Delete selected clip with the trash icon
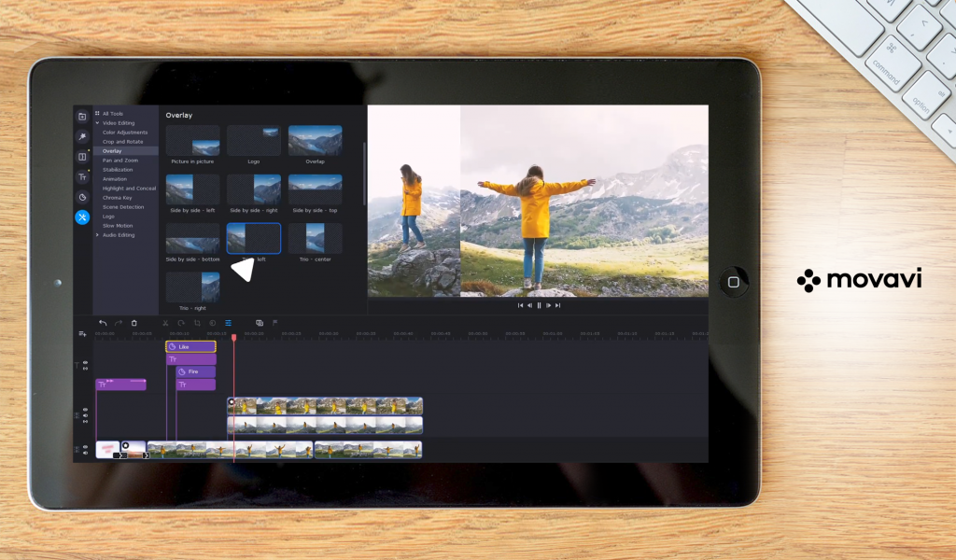This screenshot has height=560, width=956. click(134, 323)
